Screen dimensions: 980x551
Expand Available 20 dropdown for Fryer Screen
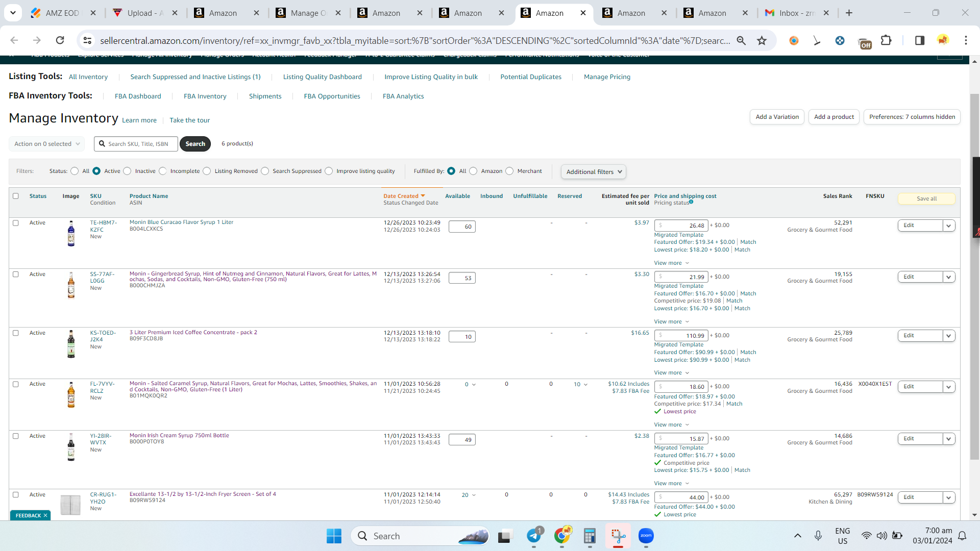pyautogui.click(x=469, y=495)
